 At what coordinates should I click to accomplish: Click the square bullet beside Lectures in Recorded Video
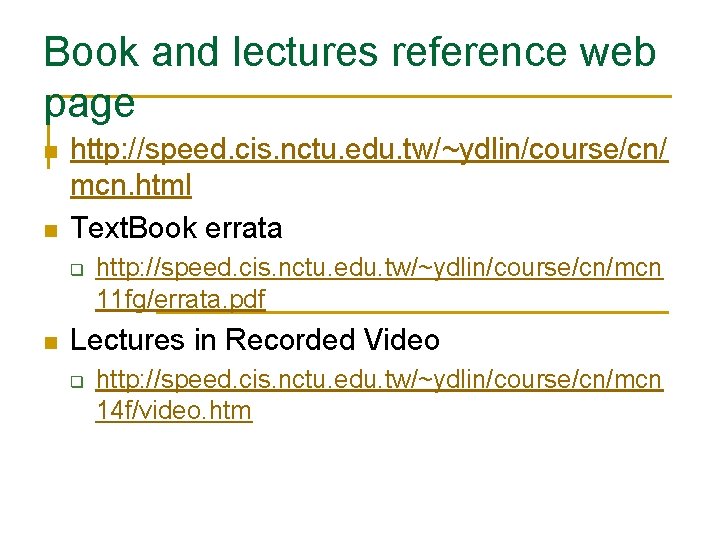coord(49,341)
